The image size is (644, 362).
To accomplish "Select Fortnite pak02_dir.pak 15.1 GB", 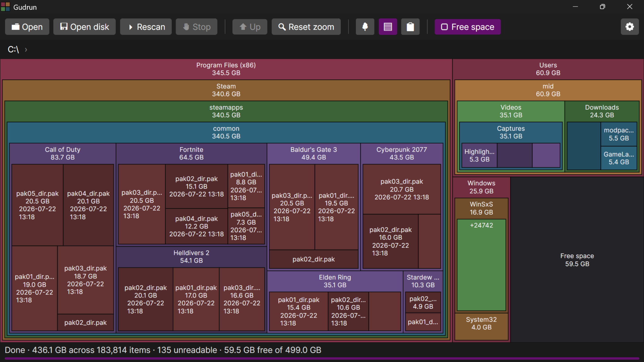I will coord(197,186).
